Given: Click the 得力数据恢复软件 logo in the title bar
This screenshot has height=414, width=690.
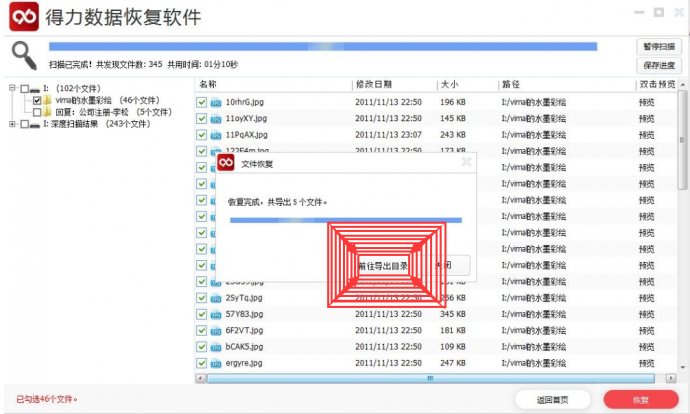Looking at the screenshot, I should coord(24,17).
